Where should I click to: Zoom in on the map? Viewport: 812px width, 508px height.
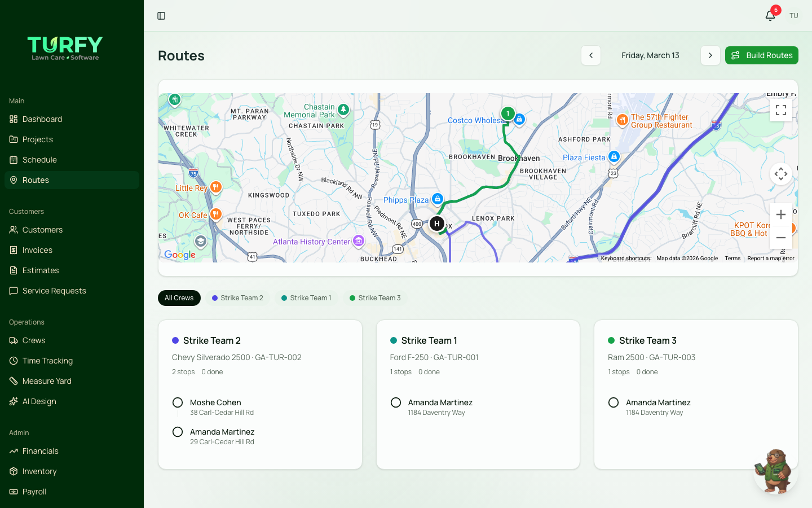tap(781, 214)
